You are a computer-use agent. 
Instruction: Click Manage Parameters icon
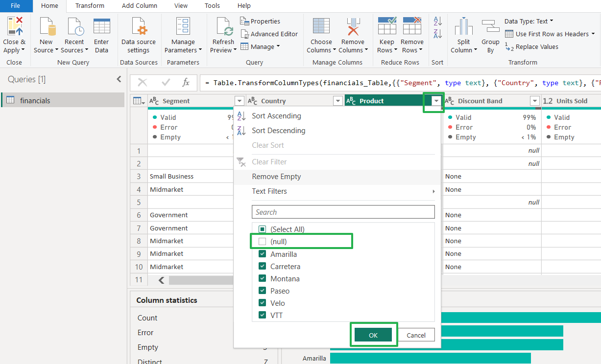coord(183,26)
